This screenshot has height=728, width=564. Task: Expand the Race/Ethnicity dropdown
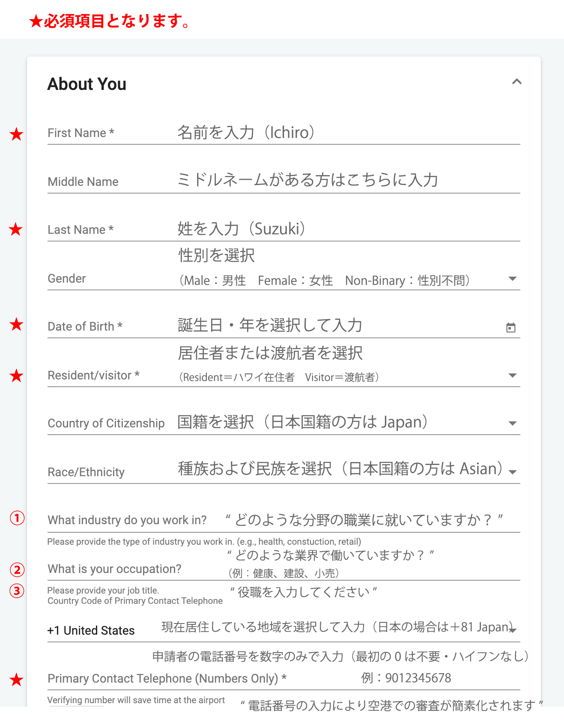[x=512, y=472]
